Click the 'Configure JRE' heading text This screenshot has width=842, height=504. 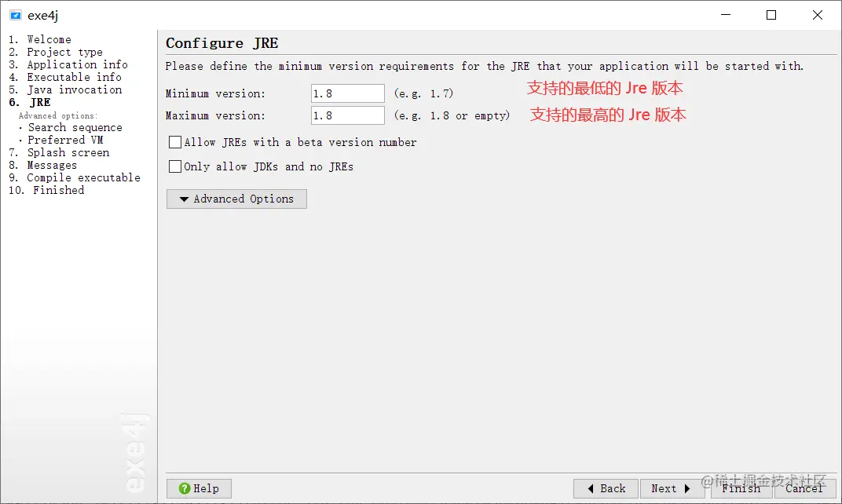coord(221,43)
